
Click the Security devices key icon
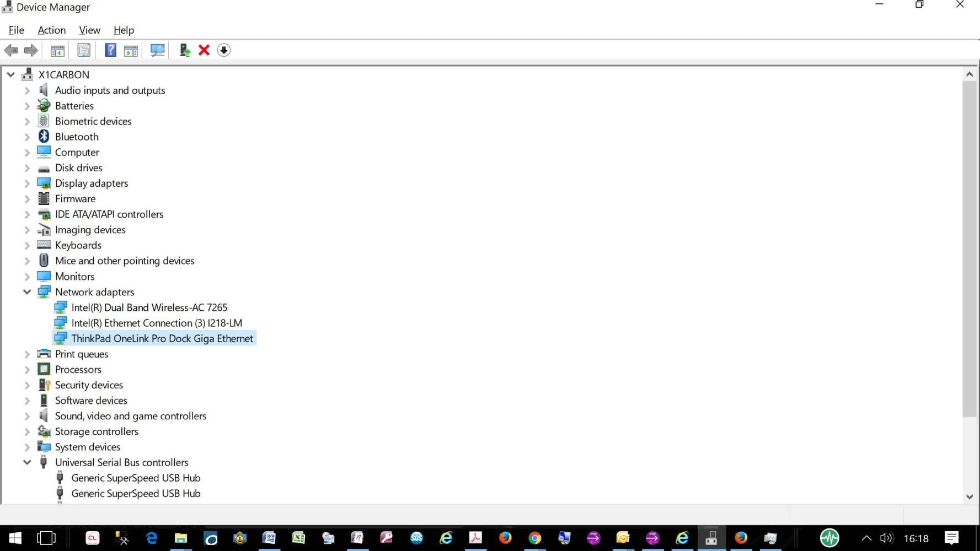point(44,385)
